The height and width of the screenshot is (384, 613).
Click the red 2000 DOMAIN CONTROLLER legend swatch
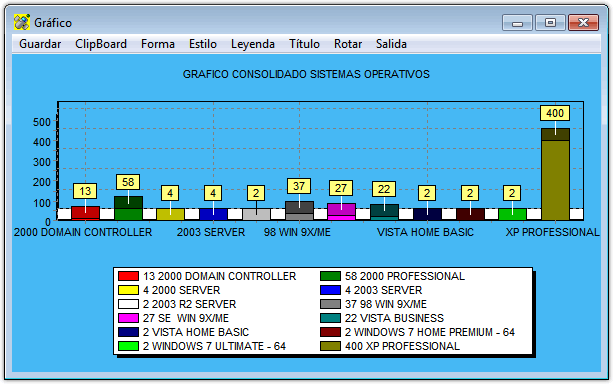coord(128,276)
